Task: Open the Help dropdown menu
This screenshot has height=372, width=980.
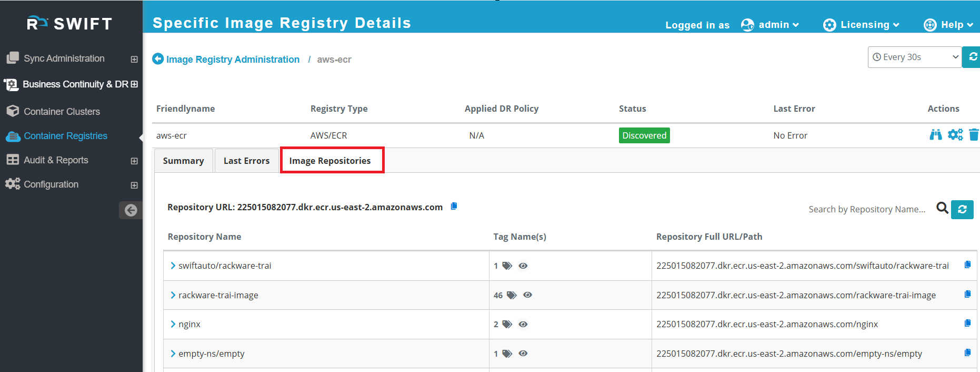Action: [949, 25]
